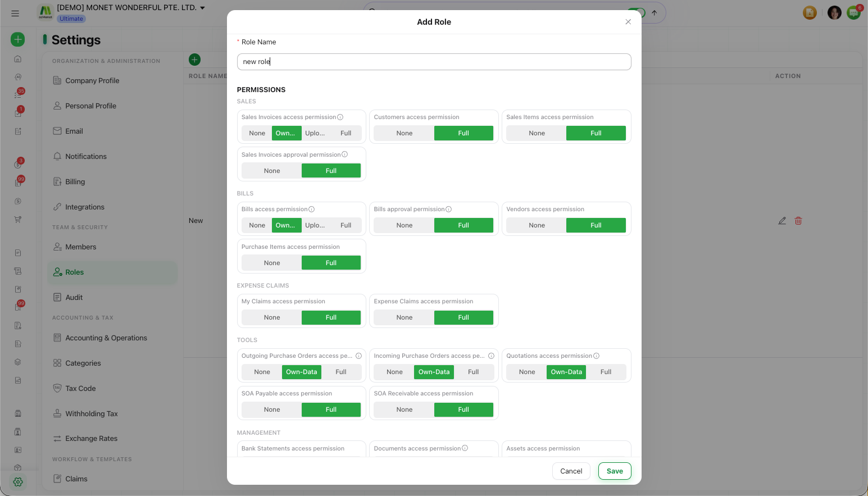Set SOA Payable access permission to None
The image size is (868, 496).
272,409
